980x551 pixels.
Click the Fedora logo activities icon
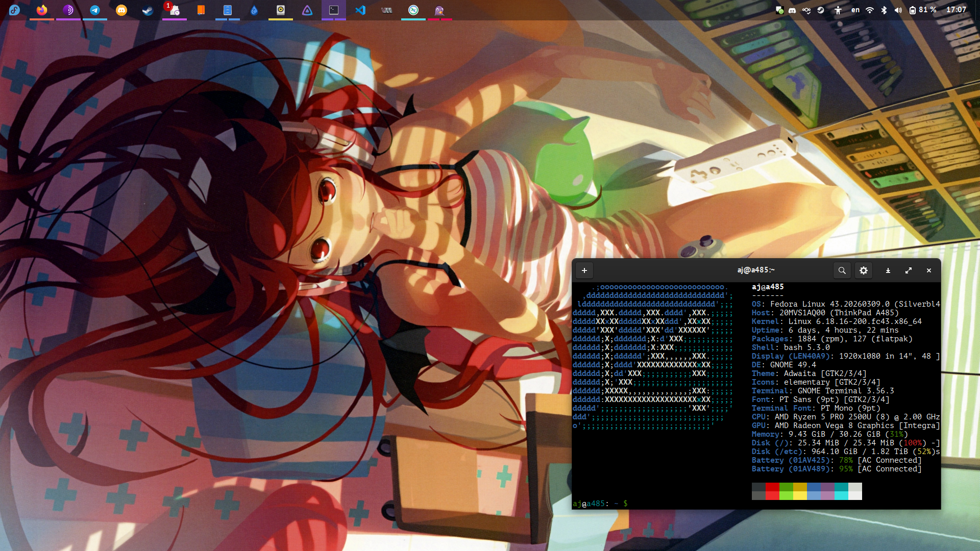14,10
